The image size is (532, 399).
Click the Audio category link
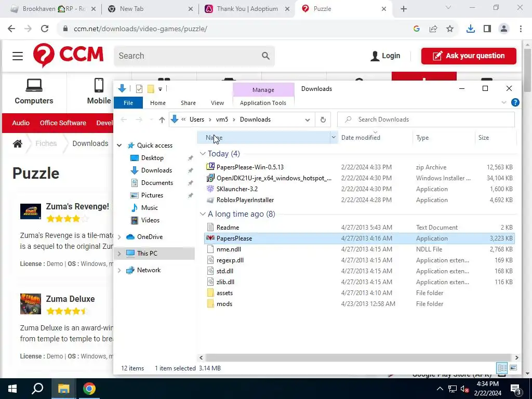pos(21,123)
